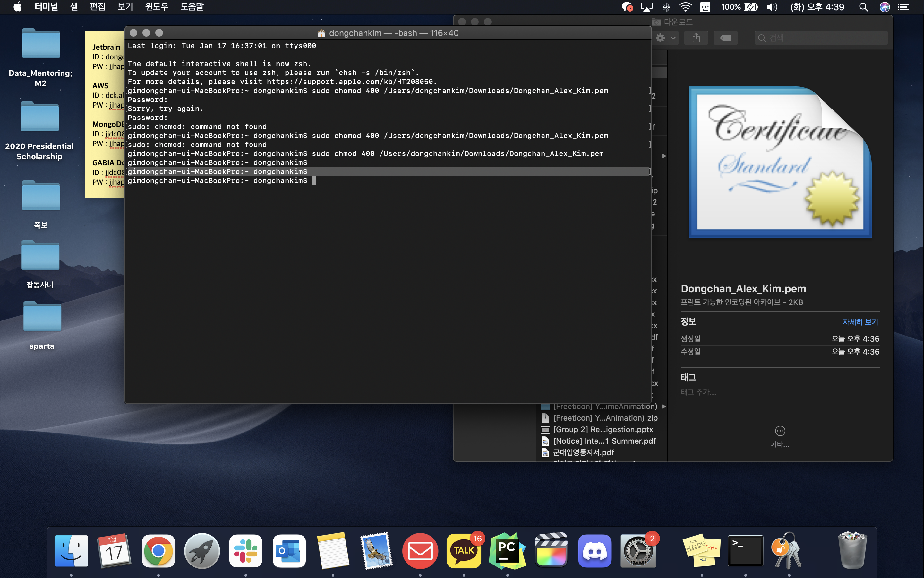Click the Bluetooth icon in the menu bar
Viewport: 924px width, 578px height.
coord(666,7)
